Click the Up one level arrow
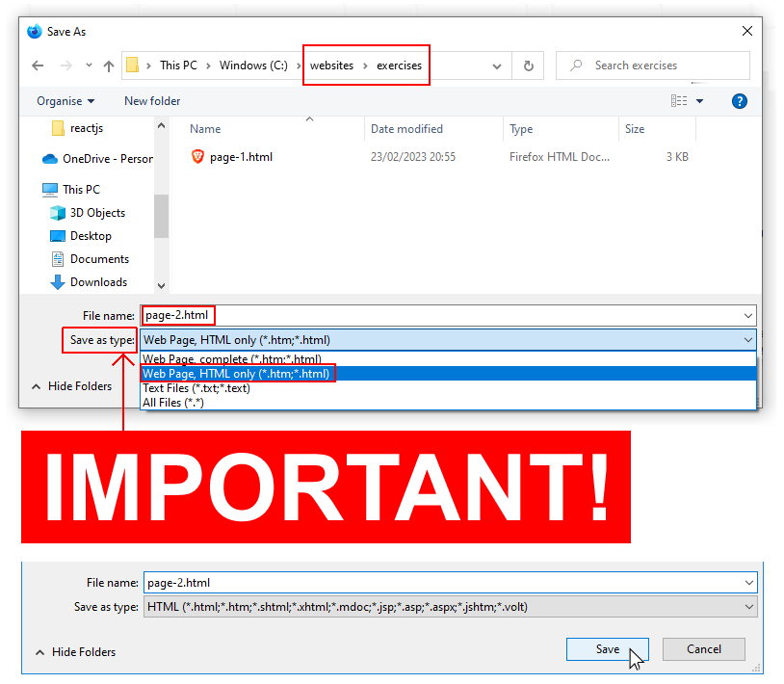This screenshot has height=684, width=784. click(x=108, y=66)
